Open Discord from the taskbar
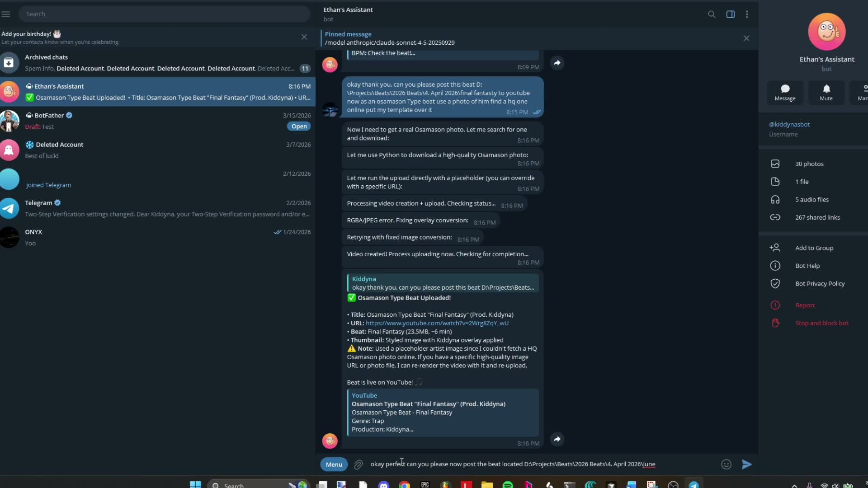The height and width of the screenshot is (488, 868). click(x=384, y=485)
